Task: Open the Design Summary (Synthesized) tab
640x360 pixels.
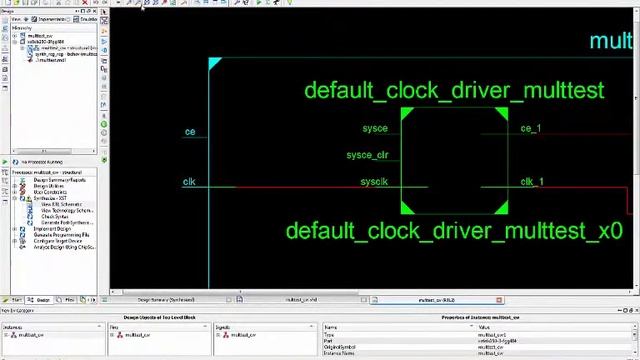Action: 166,300
